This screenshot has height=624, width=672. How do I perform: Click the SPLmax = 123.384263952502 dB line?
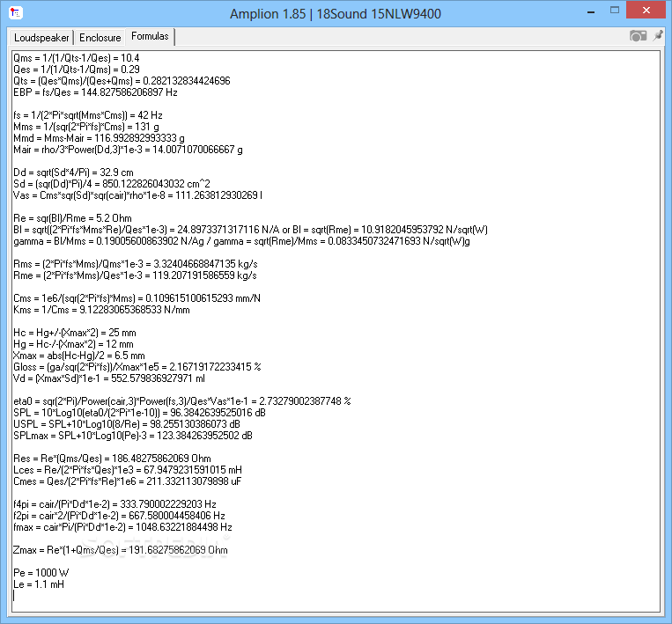pyautogui.click(x=133, y=436)
